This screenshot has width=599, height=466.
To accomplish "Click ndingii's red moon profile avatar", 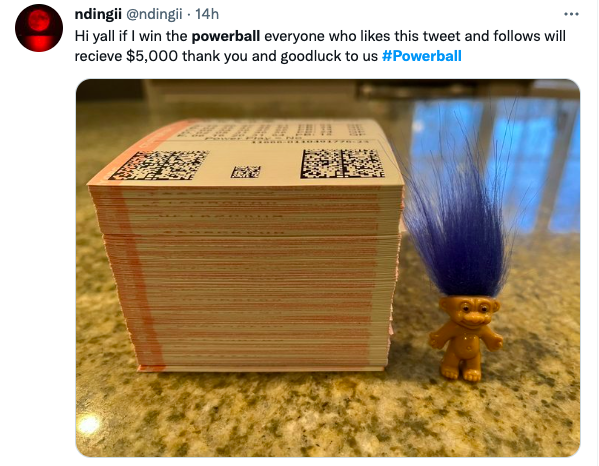I will click(39, 28).
